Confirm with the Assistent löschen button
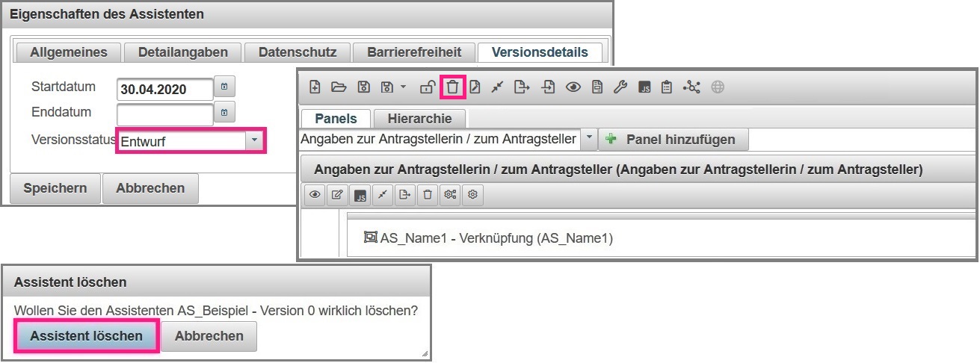This screenshot has height=363, width=980. pyautogui.click(x=86, y=336)
